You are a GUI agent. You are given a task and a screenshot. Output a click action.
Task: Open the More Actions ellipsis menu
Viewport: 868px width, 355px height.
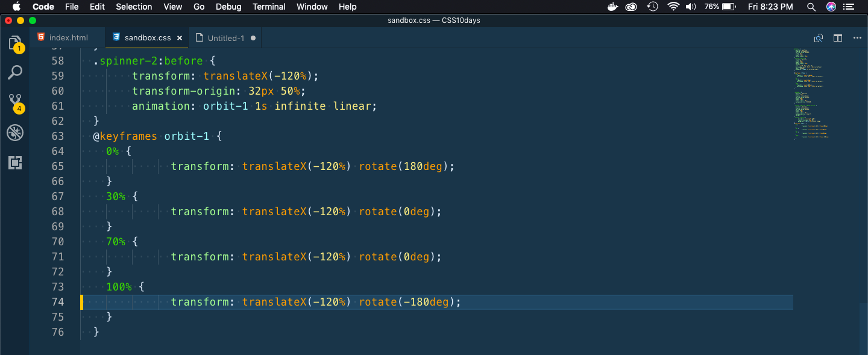coord(857,38)
